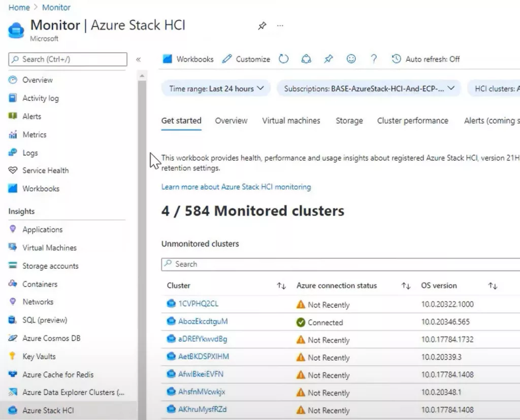Switch to the Virtual machines tab
This screenshot has height=420, width=520.
[291, 121]
